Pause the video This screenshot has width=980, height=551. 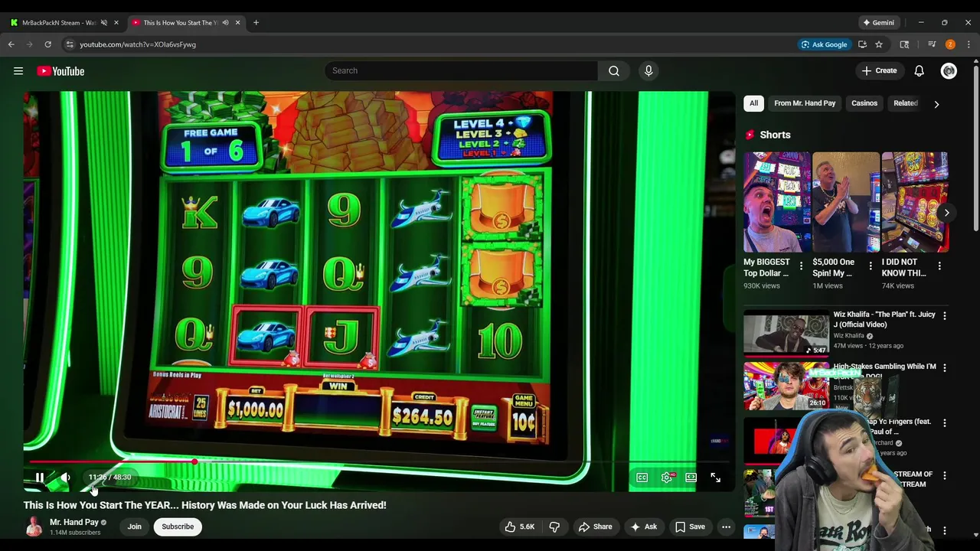pyautogui.click(x=40, y=478)
